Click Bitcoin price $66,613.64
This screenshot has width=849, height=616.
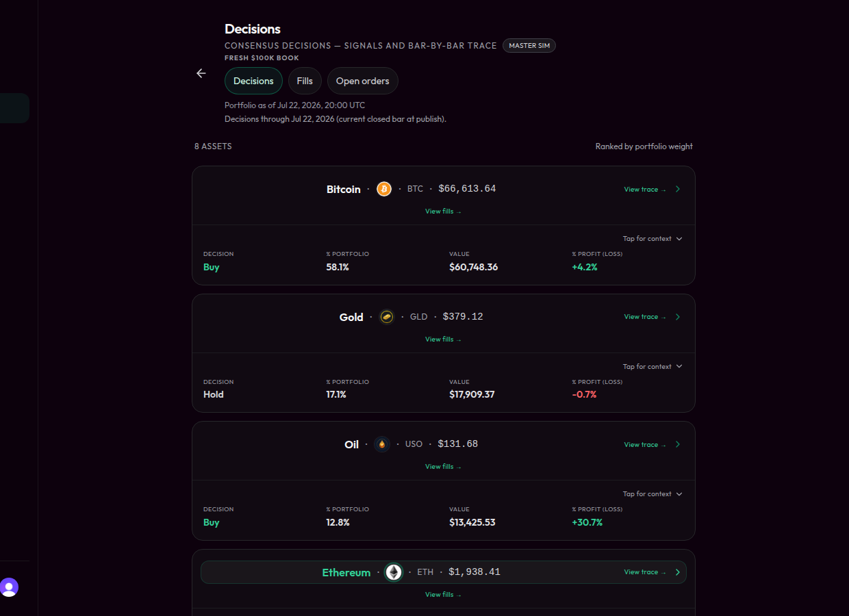coord(467,189)
